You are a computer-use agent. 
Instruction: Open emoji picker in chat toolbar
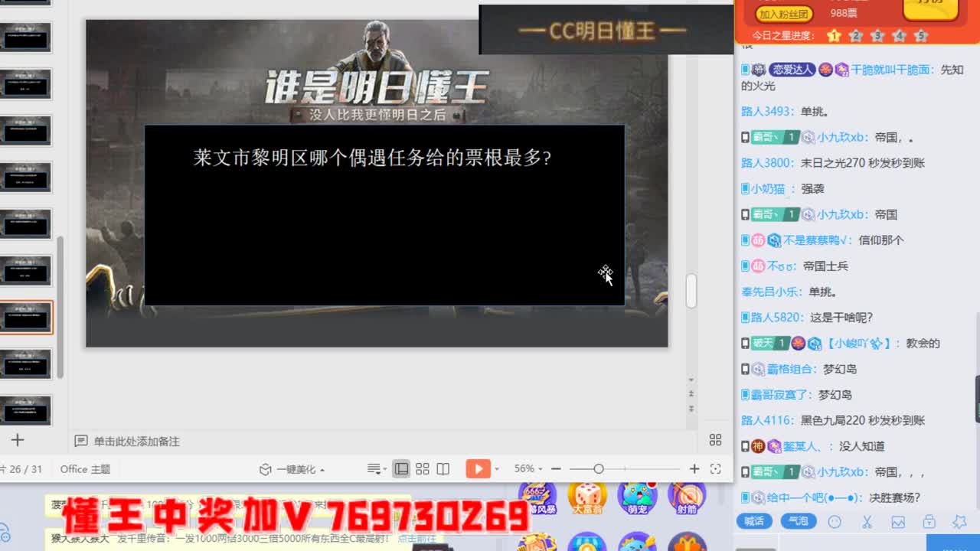(835, 522)
